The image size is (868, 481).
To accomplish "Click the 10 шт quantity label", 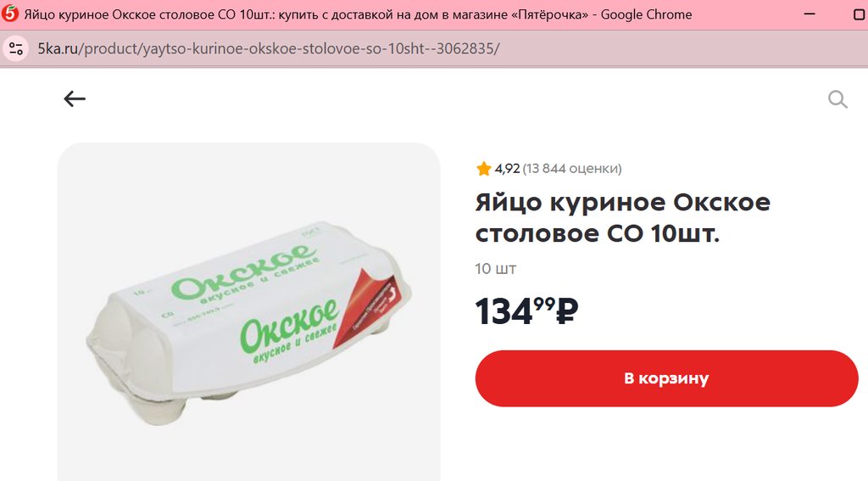I will (495, 269).
